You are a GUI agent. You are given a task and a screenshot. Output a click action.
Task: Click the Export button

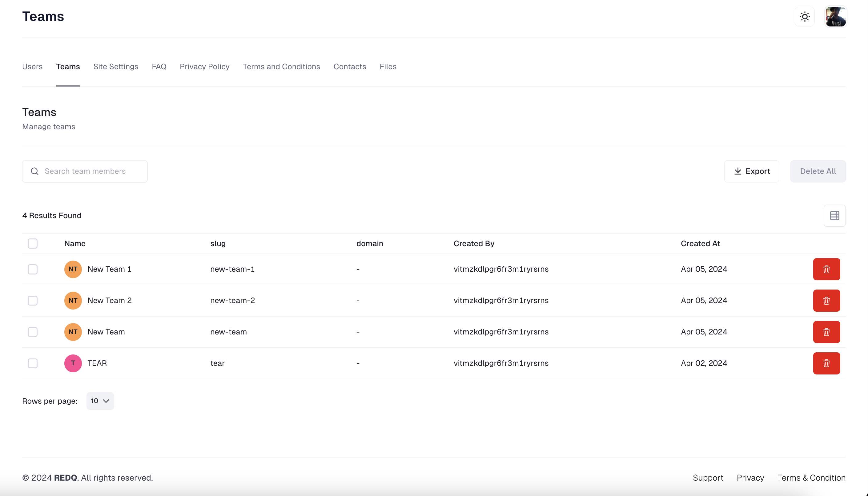[752, 171]
